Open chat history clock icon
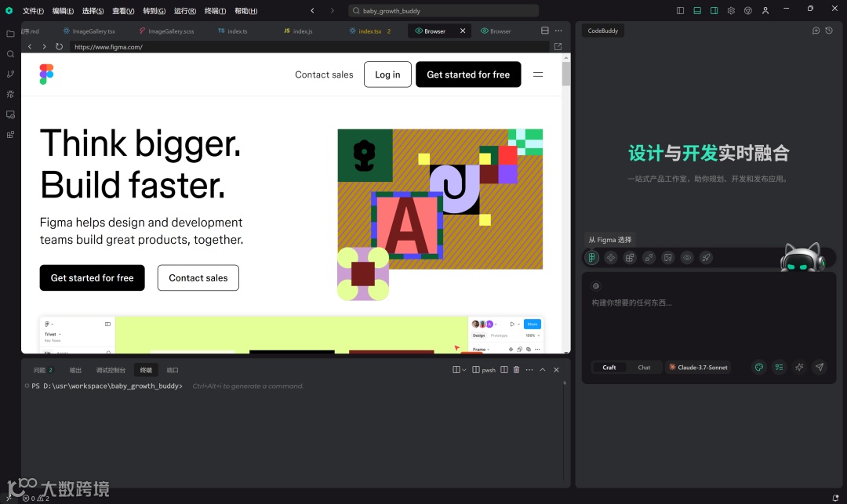847x504 pixels. point(829,31)
